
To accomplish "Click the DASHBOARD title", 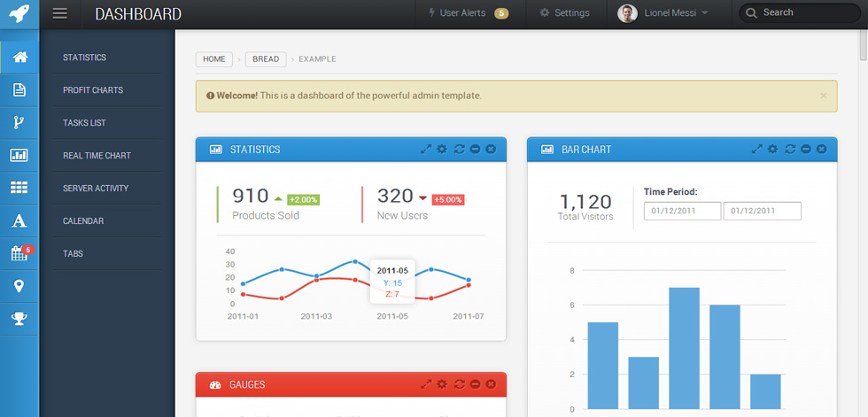I will click(x=138, y=14).
